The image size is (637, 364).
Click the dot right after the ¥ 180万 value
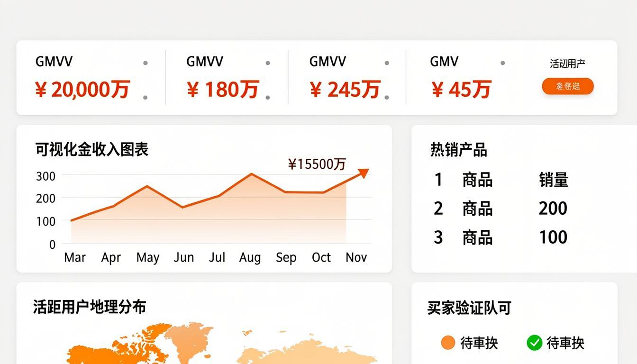pos(268,97)
